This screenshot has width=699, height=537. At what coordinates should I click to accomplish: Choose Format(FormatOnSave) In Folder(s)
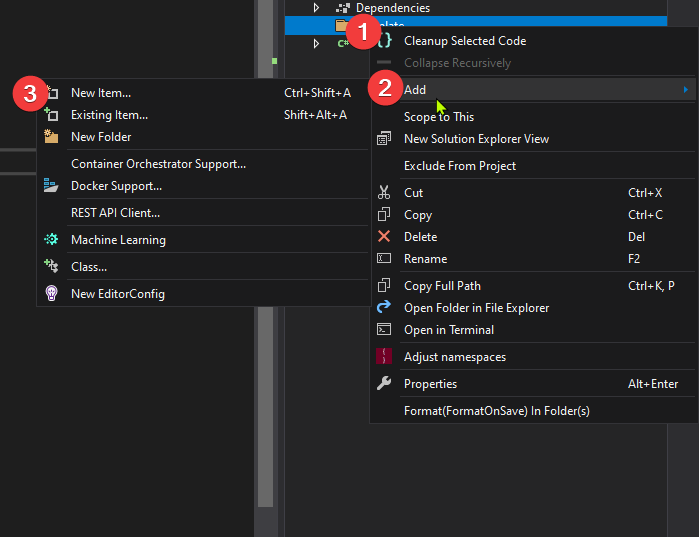(x=496, y=411)
